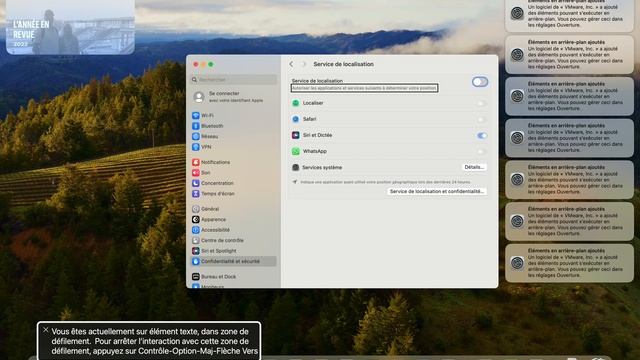Click the WhatsApp row label
The image size is (640, 360).
coord(315,151)
